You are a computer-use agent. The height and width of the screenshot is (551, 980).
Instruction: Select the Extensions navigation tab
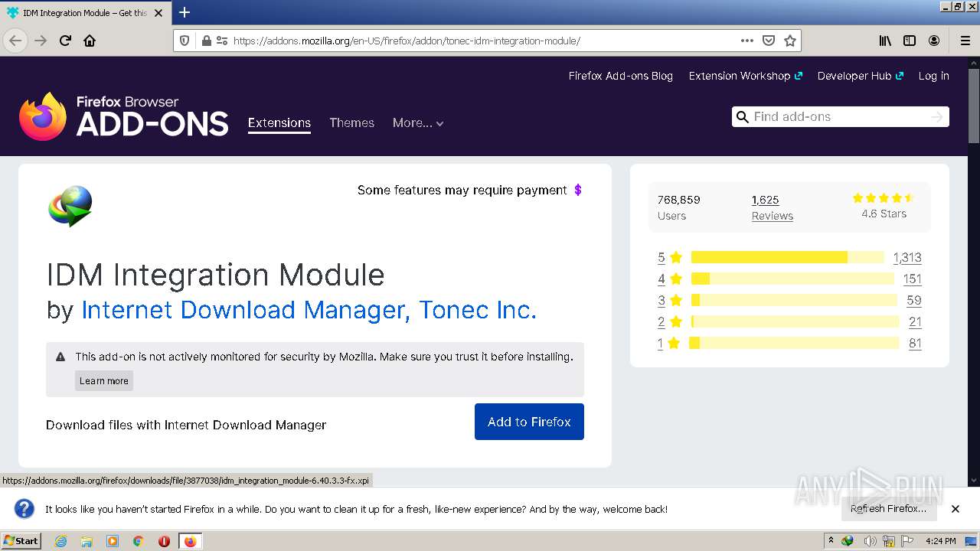[279, 122]
